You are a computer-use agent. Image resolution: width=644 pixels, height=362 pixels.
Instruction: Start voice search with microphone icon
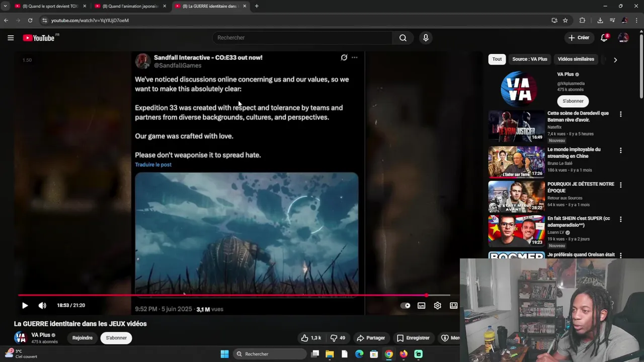pyautogui.click(x=426, y=38)
